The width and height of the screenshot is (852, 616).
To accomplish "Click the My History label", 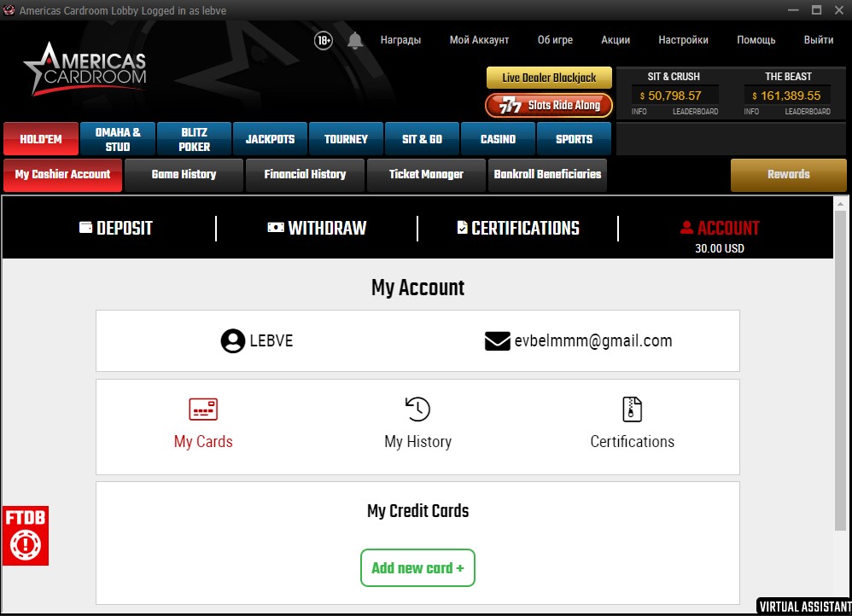I will tap(417, 442).
